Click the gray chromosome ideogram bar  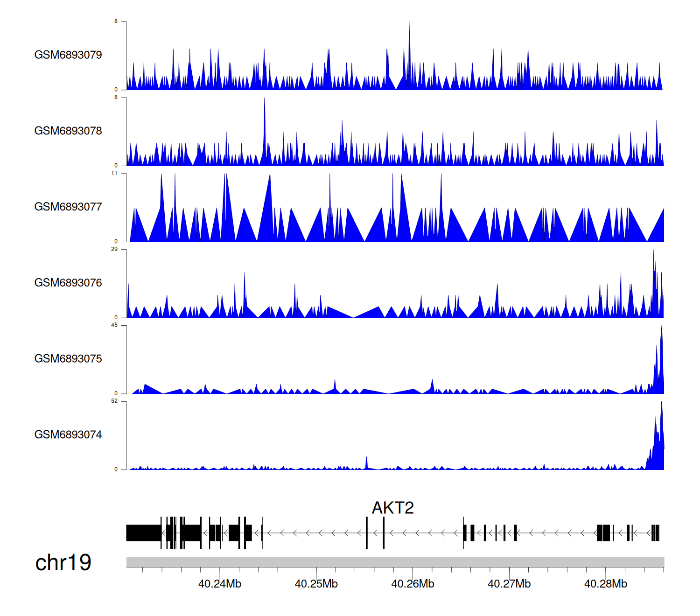[x=395, y=562]
